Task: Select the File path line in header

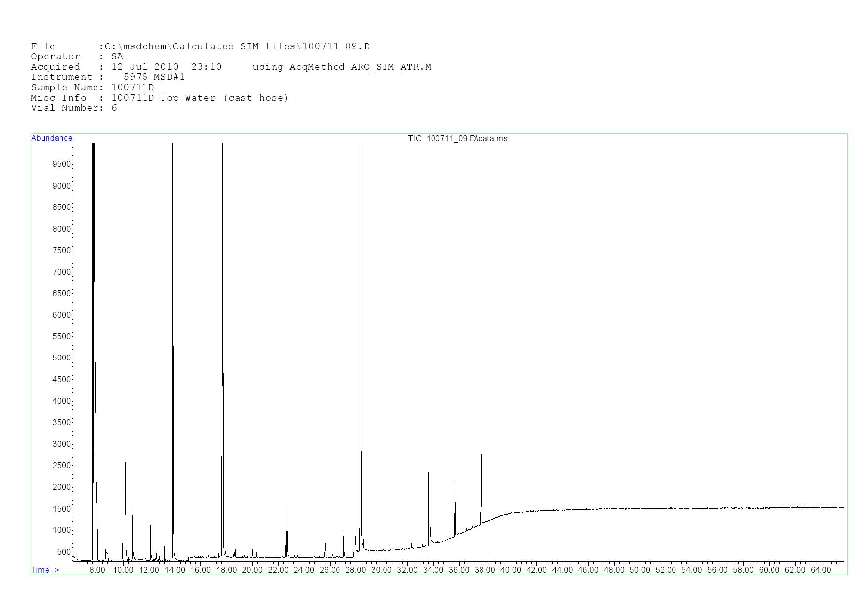Action: [200, 47]
